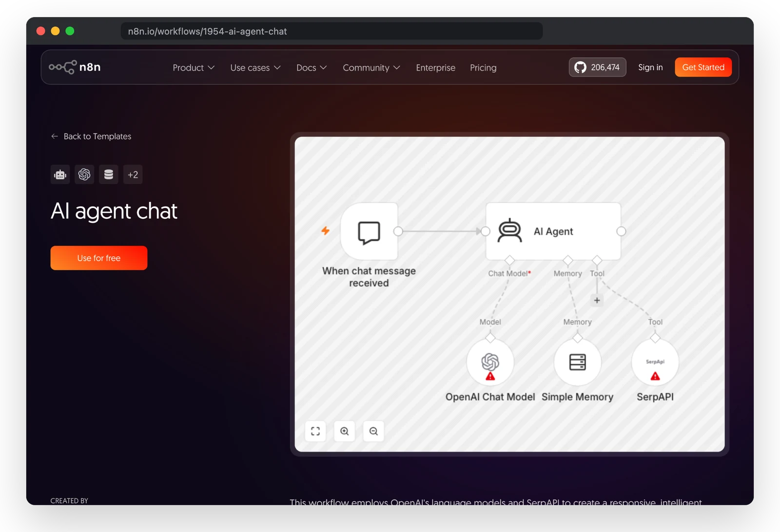This screenshot has width=780, height=532.
Task: Click the AI Agent input connector circle
Action: [486, 231]
